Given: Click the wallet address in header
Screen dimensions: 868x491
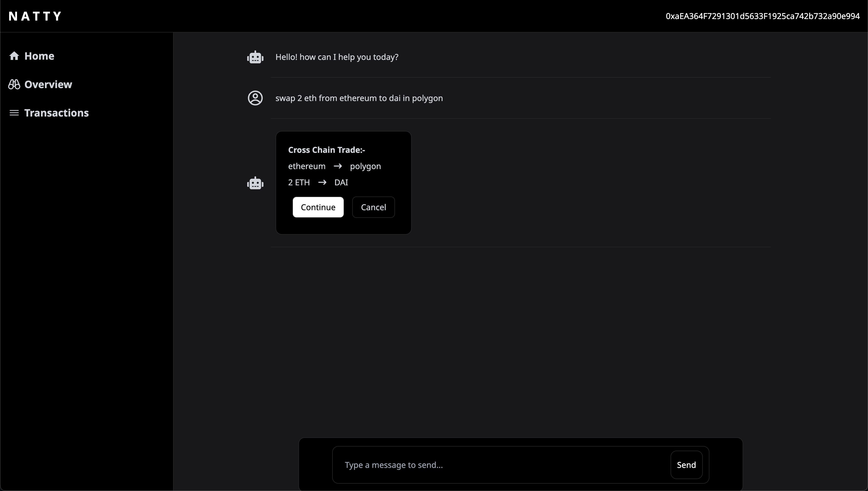Looking at the screenshot, I should click(762, 16).
